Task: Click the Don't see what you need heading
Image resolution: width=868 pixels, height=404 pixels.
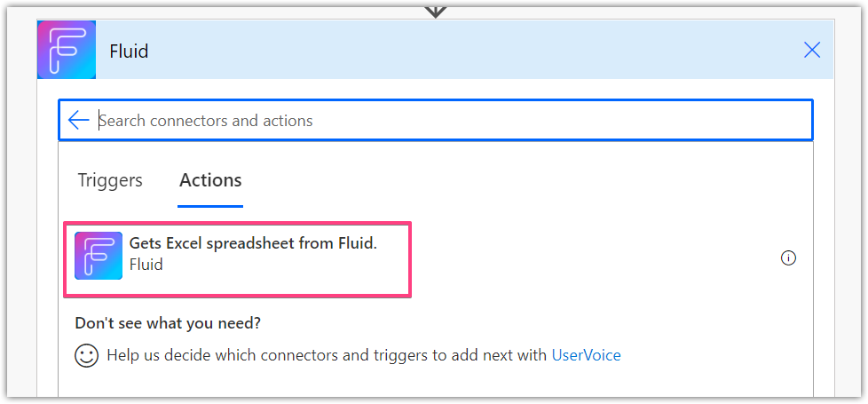Action: [x=168, y=323]
